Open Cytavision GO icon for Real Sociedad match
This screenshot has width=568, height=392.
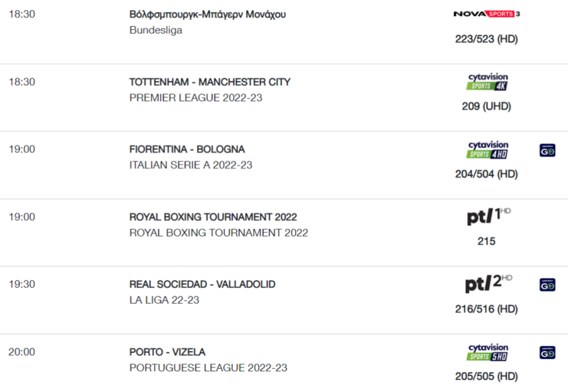click(547, 285)
